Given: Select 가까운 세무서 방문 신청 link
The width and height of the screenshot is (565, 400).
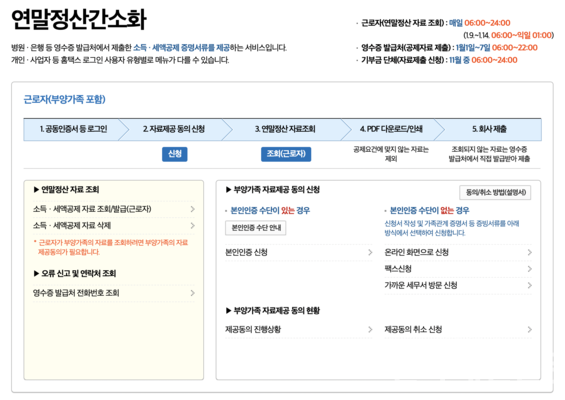Looking at the screenshot, I should [458, 285].
